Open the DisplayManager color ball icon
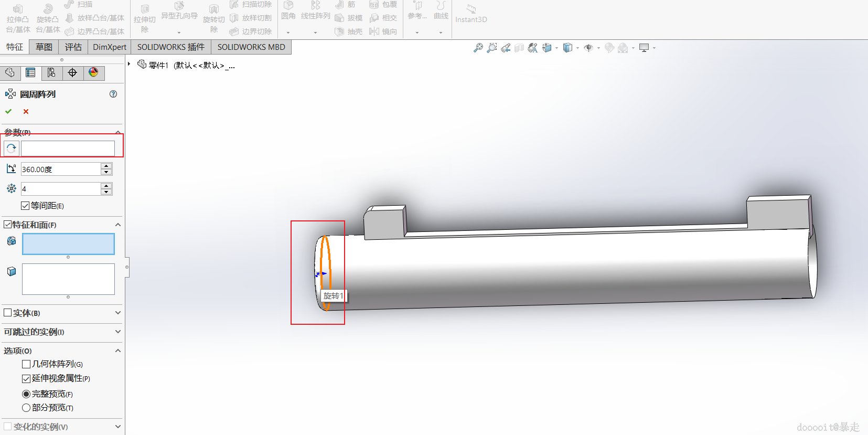 [x=93, y=72]
